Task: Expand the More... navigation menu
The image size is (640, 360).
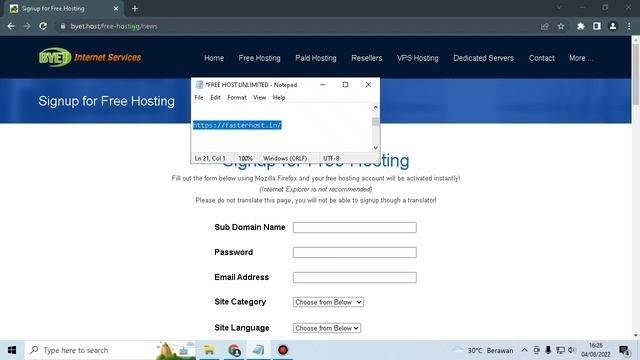Action: [x=581, y=58]
